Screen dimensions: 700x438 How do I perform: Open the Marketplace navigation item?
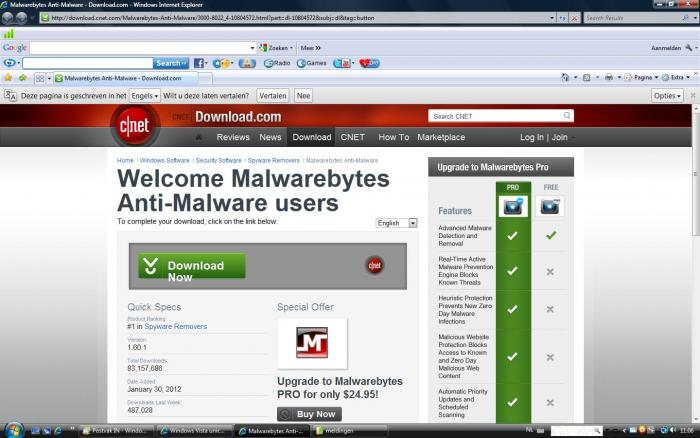441,137
